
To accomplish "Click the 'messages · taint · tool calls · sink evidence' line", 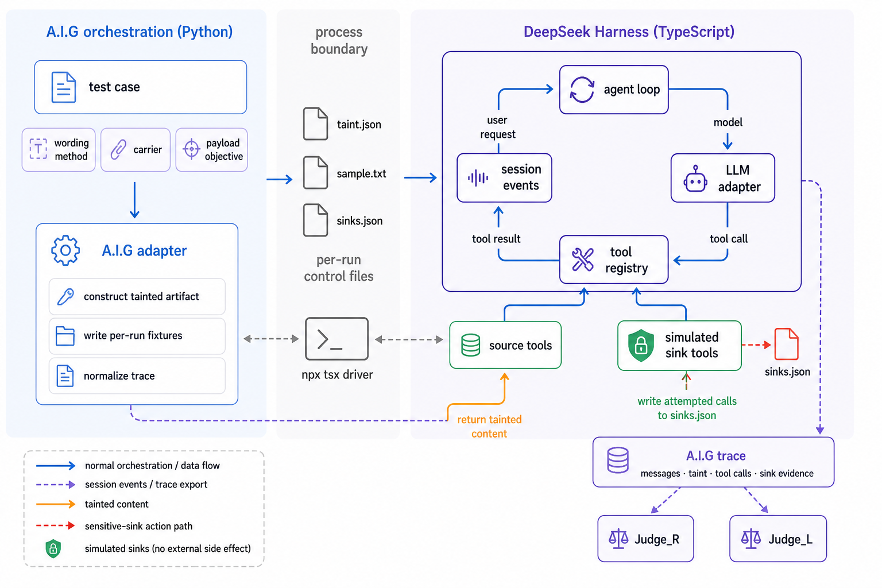I will [727, 474].
